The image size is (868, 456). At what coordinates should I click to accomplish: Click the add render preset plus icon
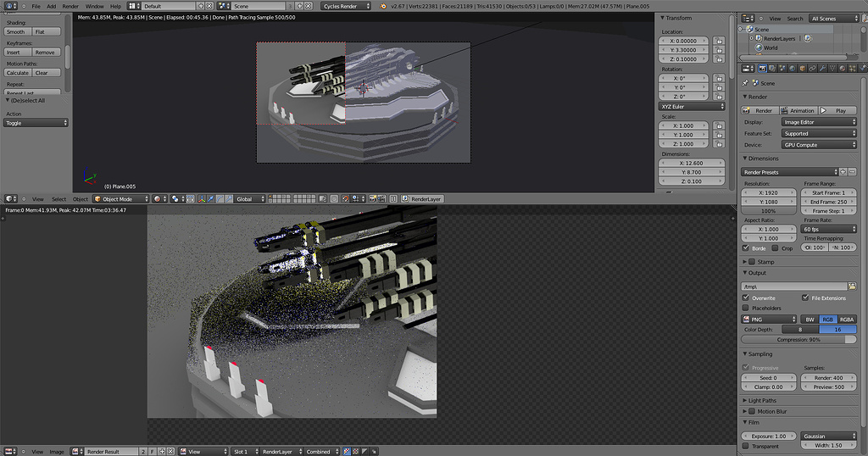tap(843, 172)
